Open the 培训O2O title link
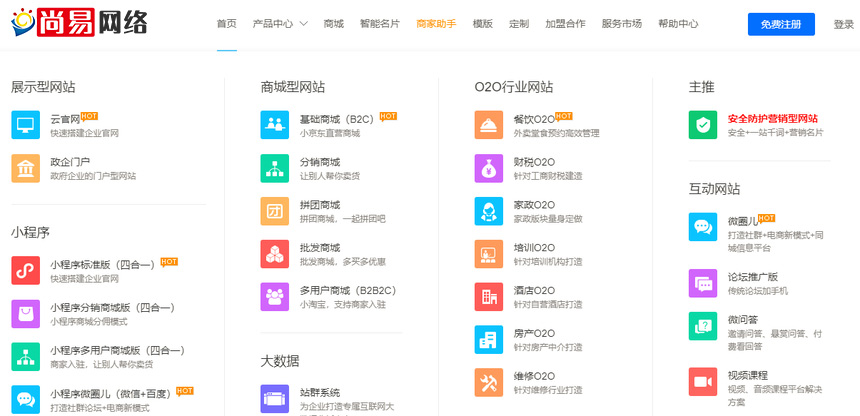Viewport: 860px width, 416px height. [x=534, y=248]
